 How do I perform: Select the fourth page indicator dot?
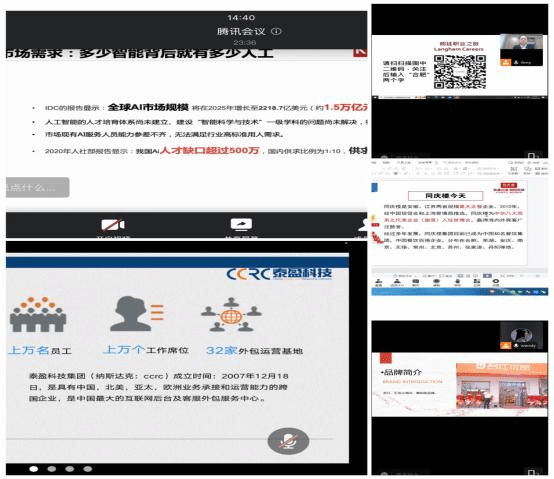tap(88, 469)
